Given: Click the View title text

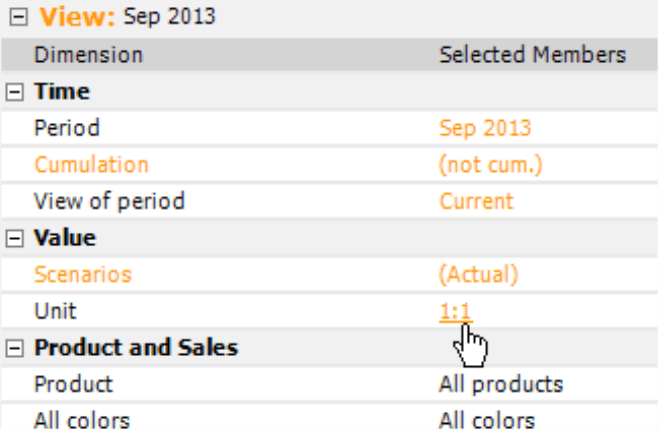Looking at the screenshot, I should pyautogui.click(x=127, y=17).
